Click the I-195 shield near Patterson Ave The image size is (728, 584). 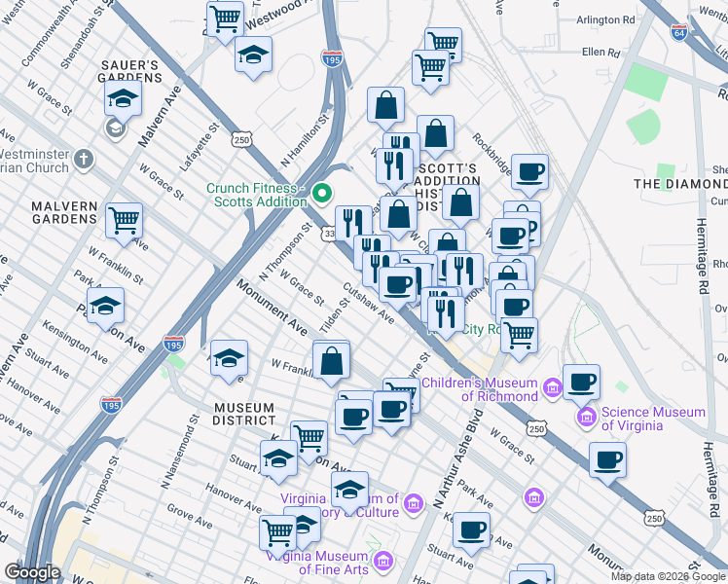(x=173, y=344)
